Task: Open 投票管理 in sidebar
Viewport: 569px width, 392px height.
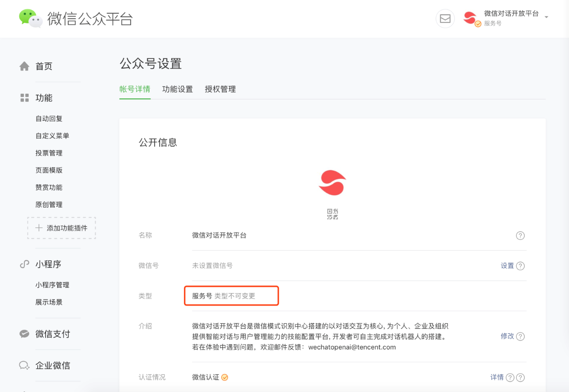Action: click(x=49, y=153)
